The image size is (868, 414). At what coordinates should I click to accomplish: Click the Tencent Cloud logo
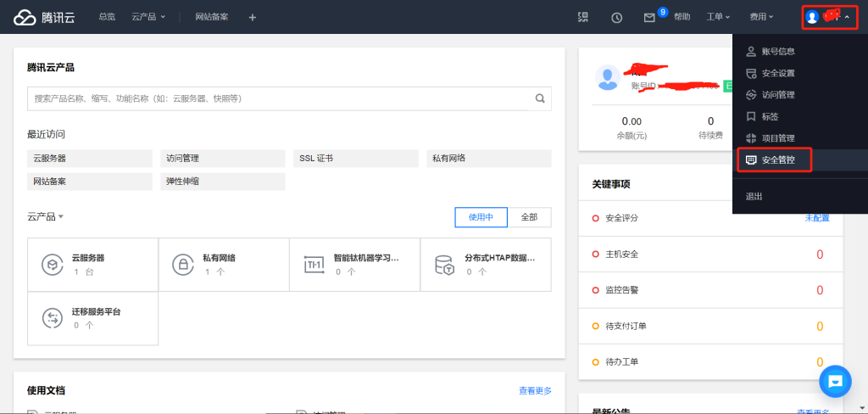[x=44, y=17]
